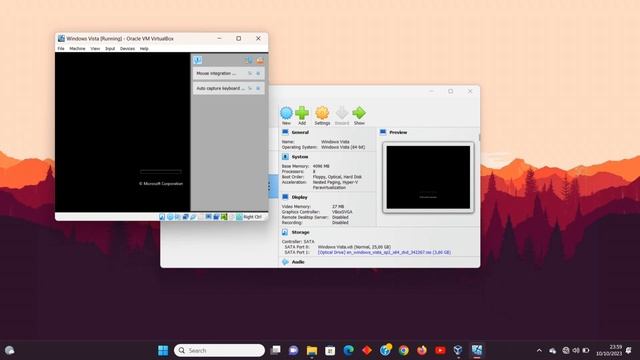The width and height of the screenshot is (640, 360).
Task: Click the green Add machine icon
Action: (x=302, y=113)
